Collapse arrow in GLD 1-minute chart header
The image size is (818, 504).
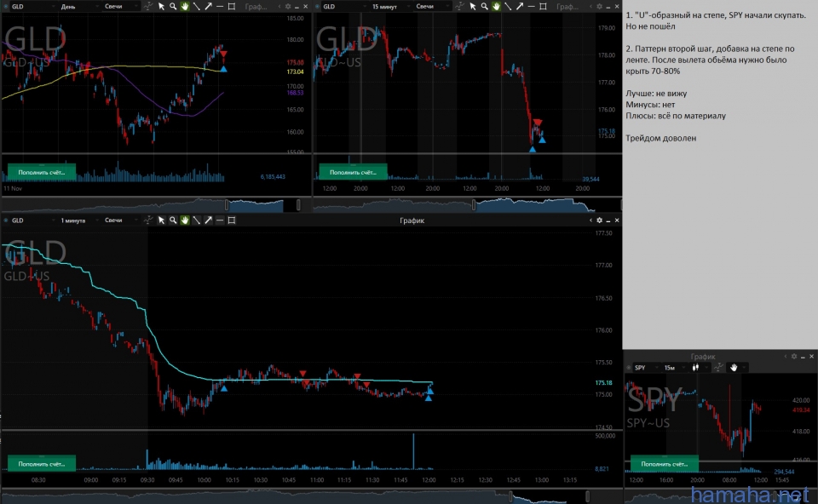pyautogui.click(x=590, y=220)
